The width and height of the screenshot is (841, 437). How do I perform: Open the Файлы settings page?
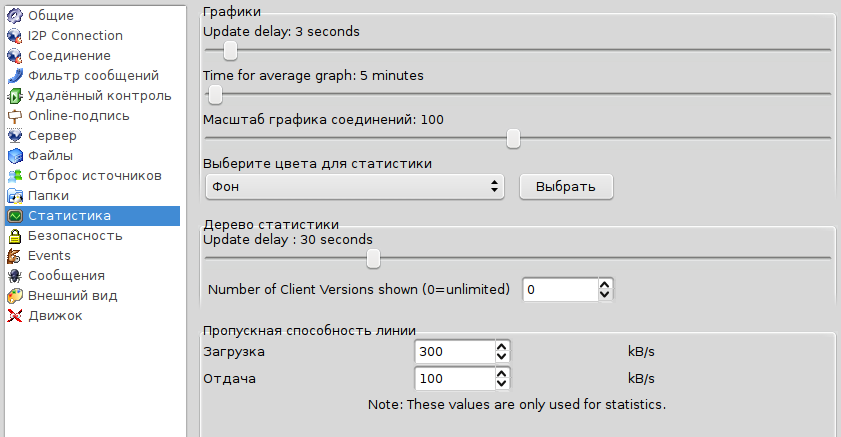[92, 155]
